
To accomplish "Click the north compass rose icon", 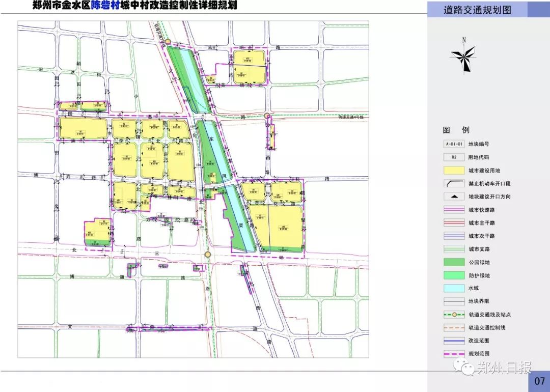I will click(463, 56).
